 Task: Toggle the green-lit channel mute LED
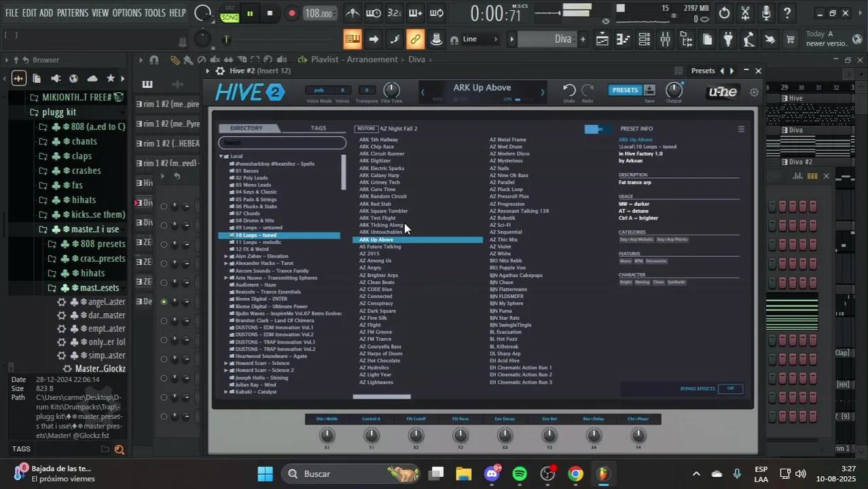[164, 302]
